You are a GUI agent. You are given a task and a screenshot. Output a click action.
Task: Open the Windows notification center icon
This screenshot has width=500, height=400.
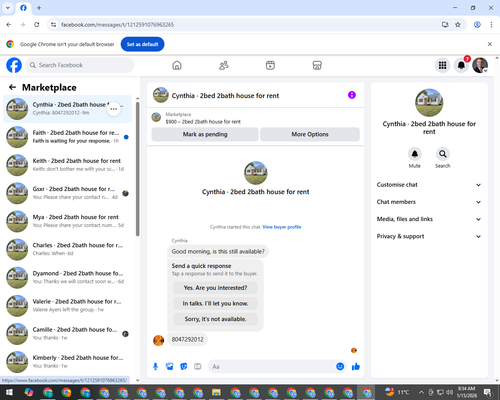click(488, 392)
